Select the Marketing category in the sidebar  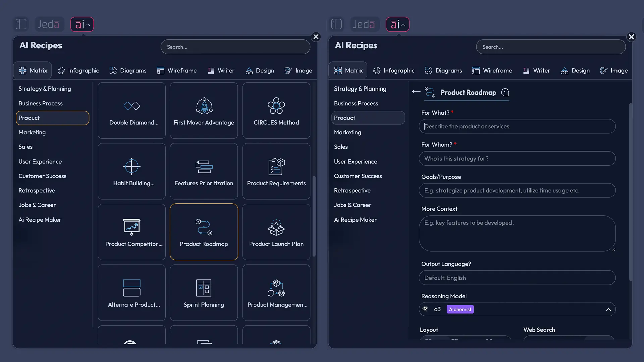(x=32, y=132)
